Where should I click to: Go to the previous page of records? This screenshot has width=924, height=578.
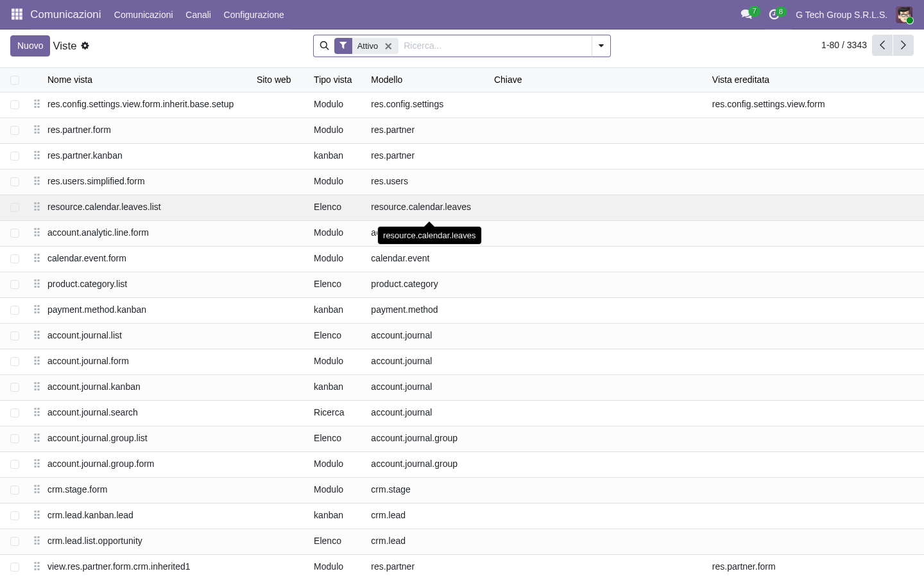(x=882, y=45)
